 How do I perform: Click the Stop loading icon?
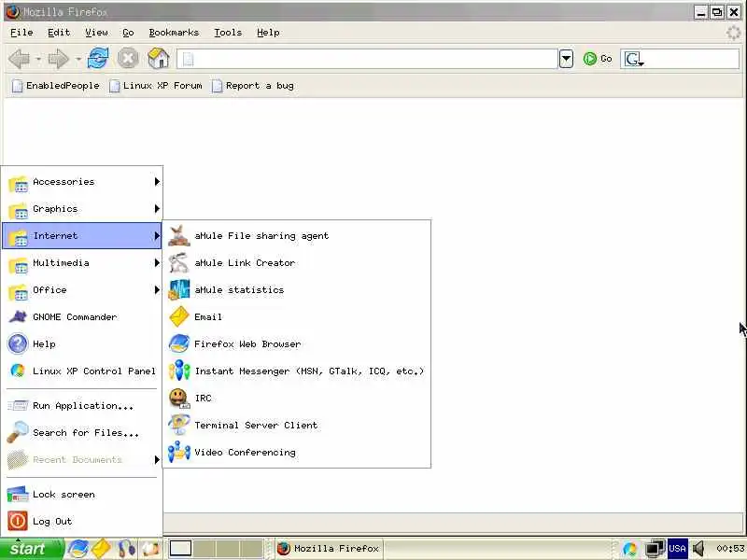(x=128, y=59)
